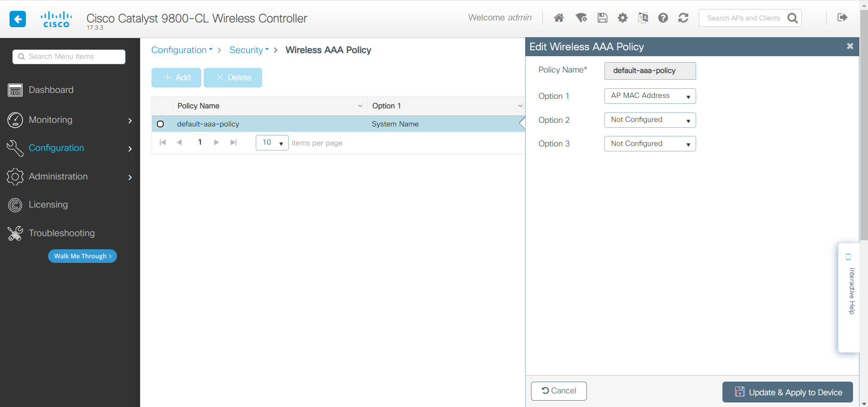This screenshot has width=868, height=407.
Task: Click the Policy Name input field
Action: point(650,71)
